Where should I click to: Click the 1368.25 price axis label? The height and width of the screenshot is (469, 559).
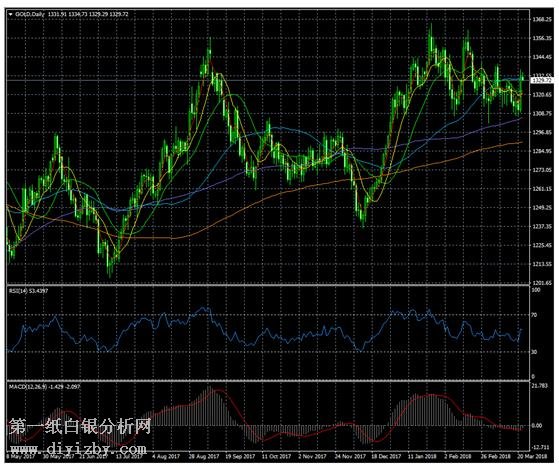[x=542, y=19]
